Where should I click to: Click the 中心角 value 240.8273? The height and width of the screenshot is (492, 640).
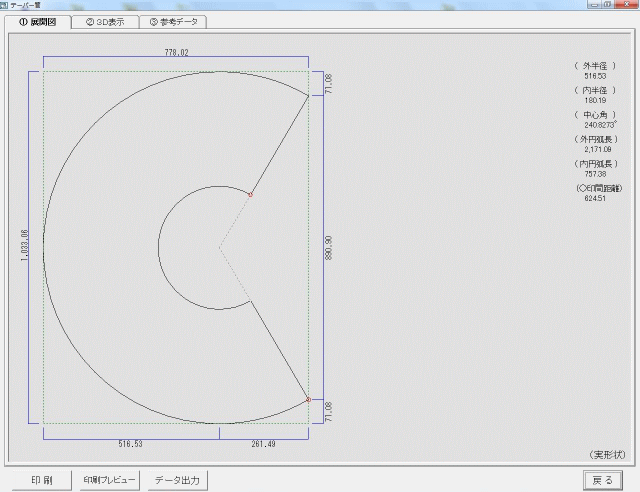(600, 125)
